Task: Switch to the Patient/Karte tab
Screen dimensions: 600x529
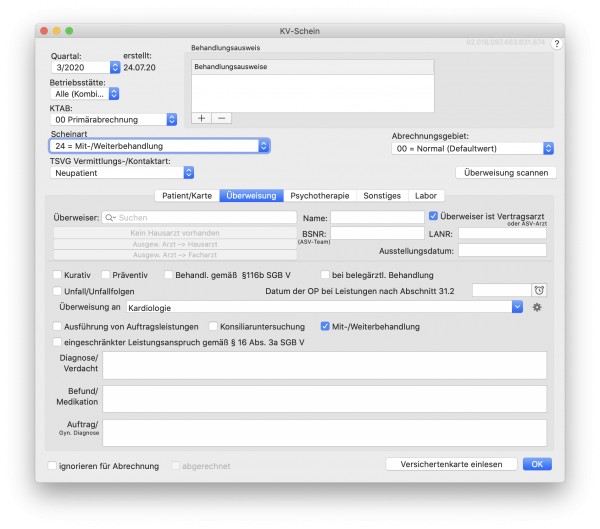Action: (x=187, y=196)
